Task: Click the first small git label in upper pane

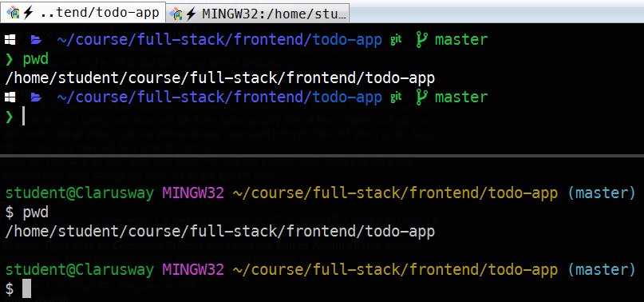Action: [x=396, y=39]
